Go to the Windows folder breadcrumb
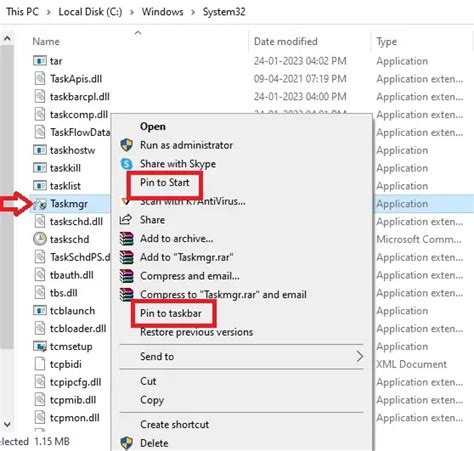 tap(163, 12)
